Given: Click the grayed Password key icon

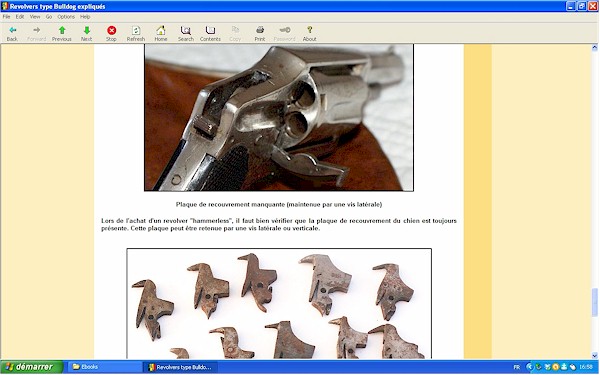Looking at the screenshot, I should click(285, 30).
